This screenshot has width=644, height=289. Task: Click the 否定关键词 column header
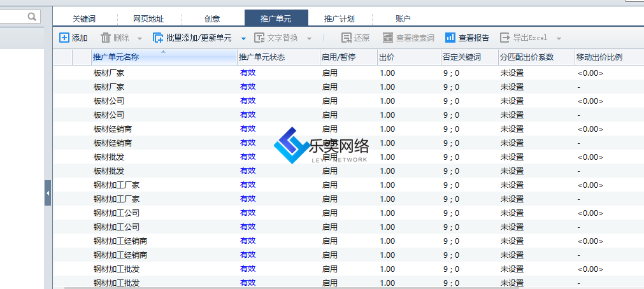[470, 57]
